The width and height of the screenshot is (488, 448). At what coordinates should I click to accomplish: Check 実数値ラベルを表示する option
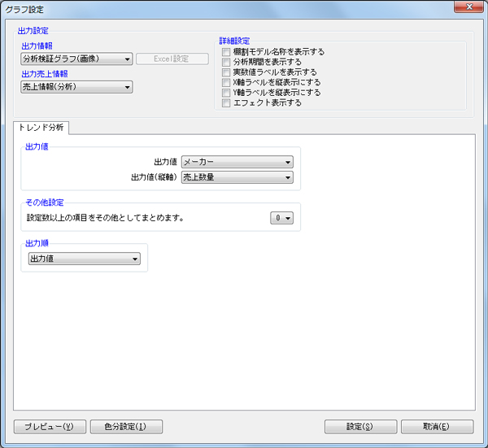click(x=226, y=72)
